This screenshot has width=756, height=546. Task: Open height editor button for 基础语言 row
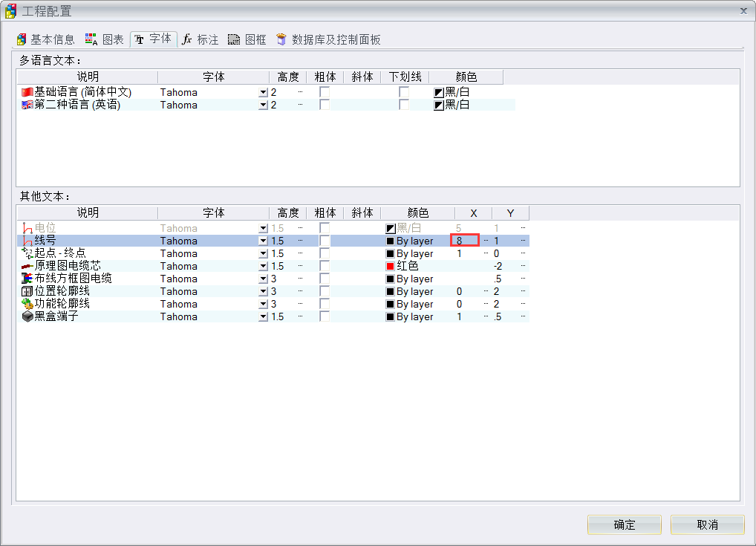pyautogui.click(x=300, y=92)
